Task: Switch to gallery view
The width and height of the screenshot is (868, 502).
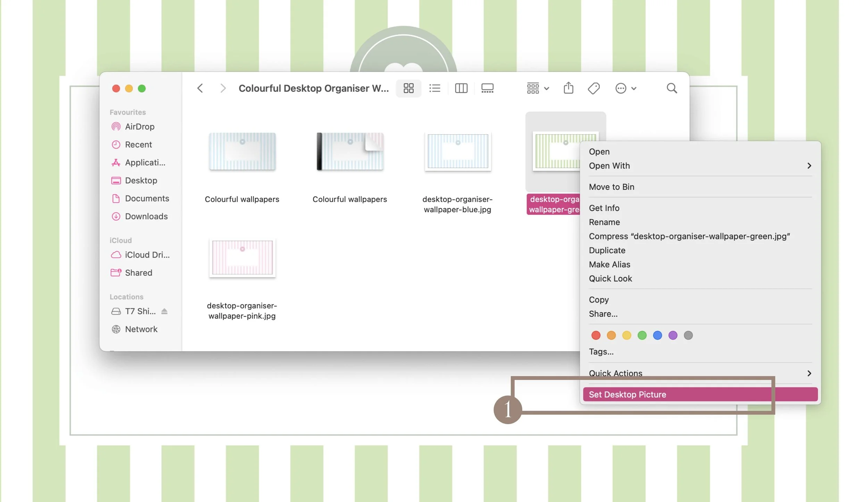Action: point(487,88)
